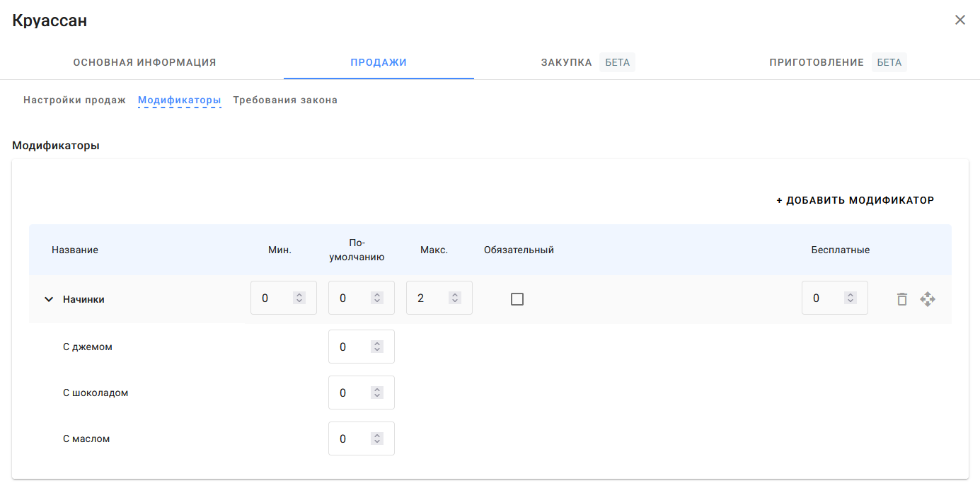Click stepper of С маслом default quantity
This screenshot has width=980, height=488.
click(x=377, y=438)
